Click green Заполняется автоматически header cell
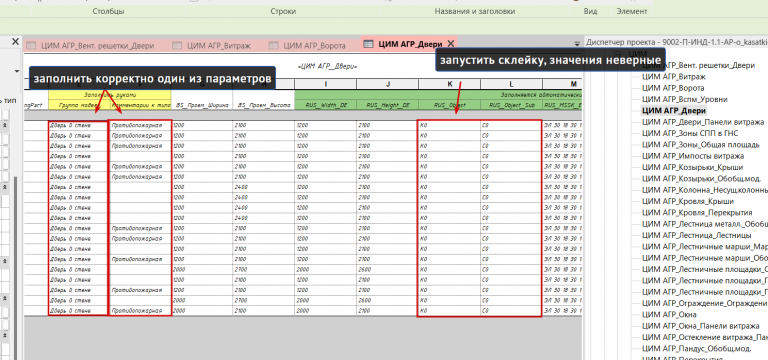Image resolution: width=768 pixels, height=360 pixels. click(438, 95)
